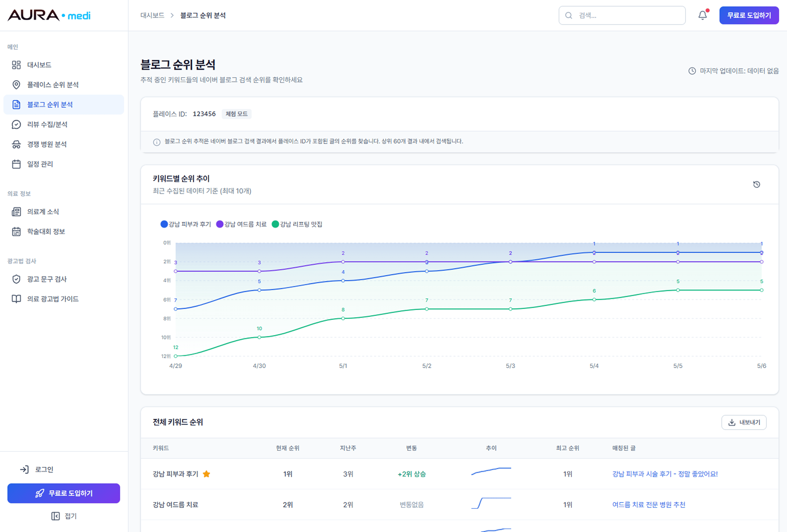Click the 5/6 green data point valued 5
This screenshot has width=787, height=532.
pyautogui.click(x=762, y=290)
